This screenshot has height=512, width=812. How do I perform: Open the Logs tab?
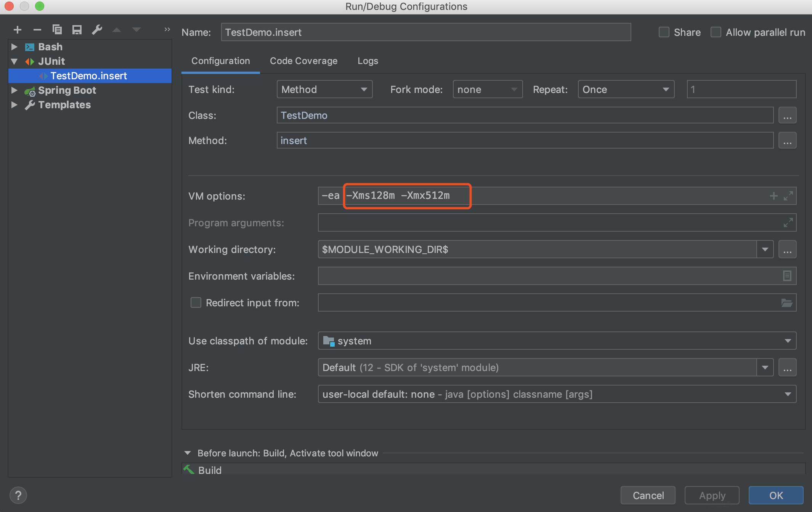367,61
